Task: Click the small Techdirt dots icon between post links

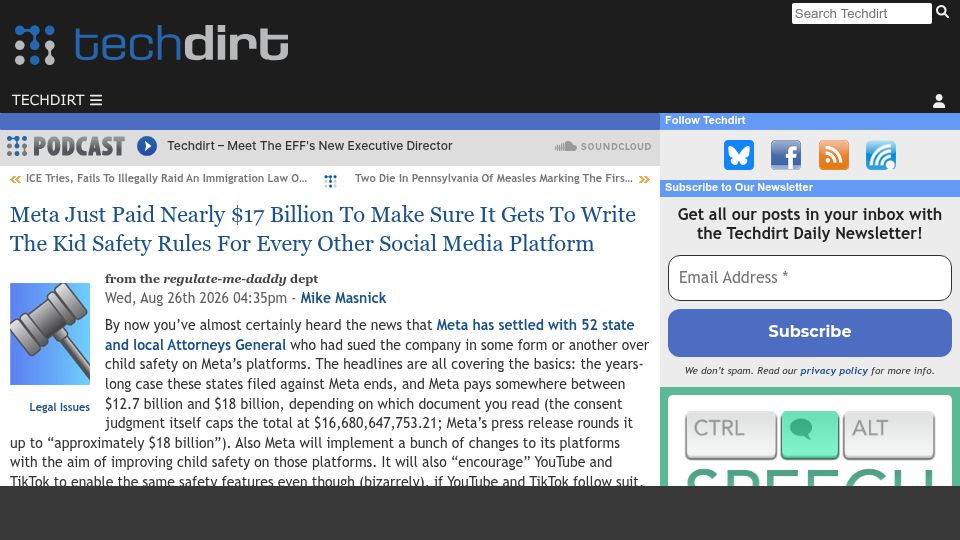Action: (331, 181)
